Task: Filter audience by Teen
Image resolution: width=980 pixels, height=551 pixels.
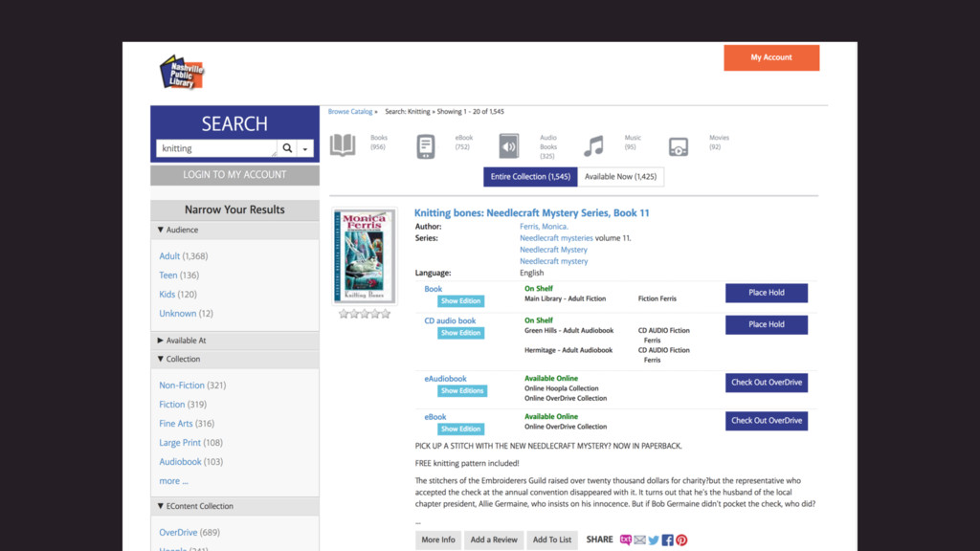Action: tap(168, 275)
